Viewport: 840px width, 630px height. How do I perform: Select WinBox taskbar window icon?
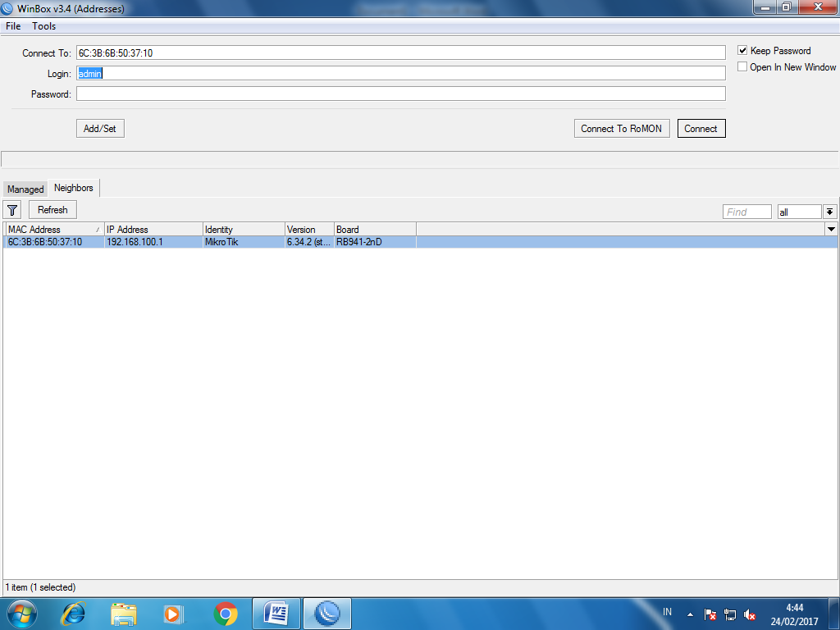click(x=327, y=614)
